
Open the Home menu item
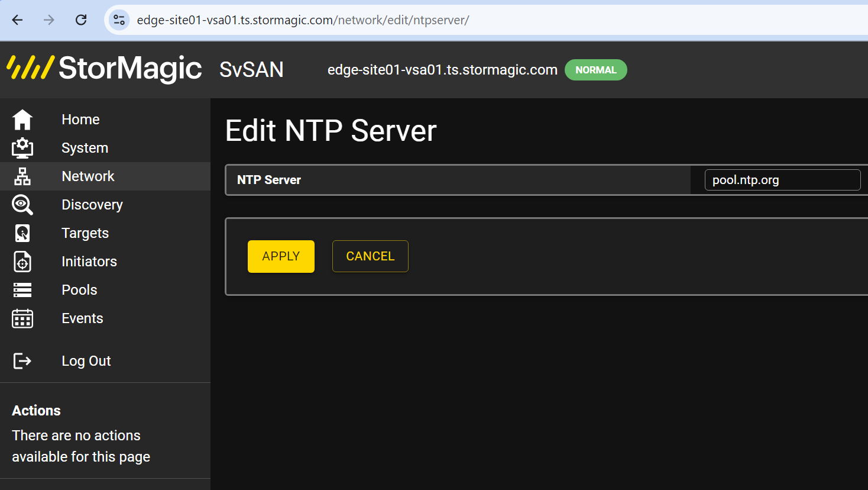tap(80, 120)
